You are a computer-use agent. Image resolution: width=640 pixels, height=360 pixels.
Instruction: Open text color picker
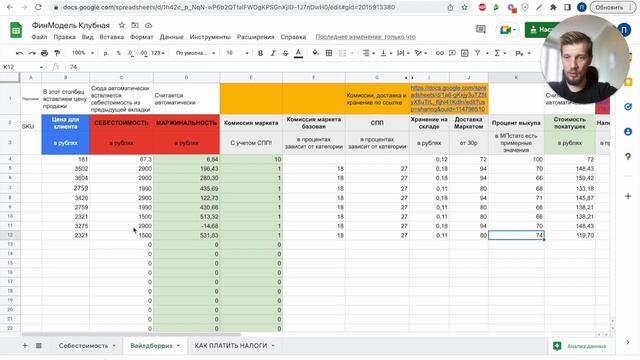(298, 53)
